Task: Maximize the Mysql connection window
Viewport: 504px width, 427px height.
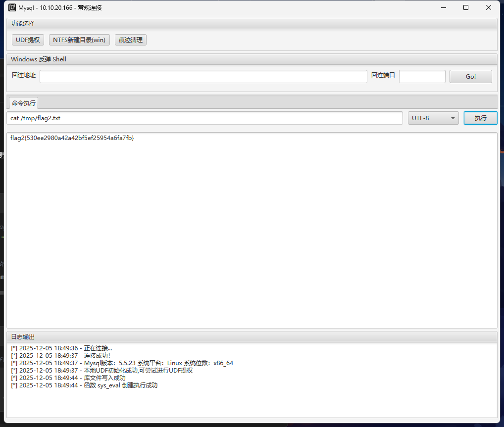Action: pos(466,7)
